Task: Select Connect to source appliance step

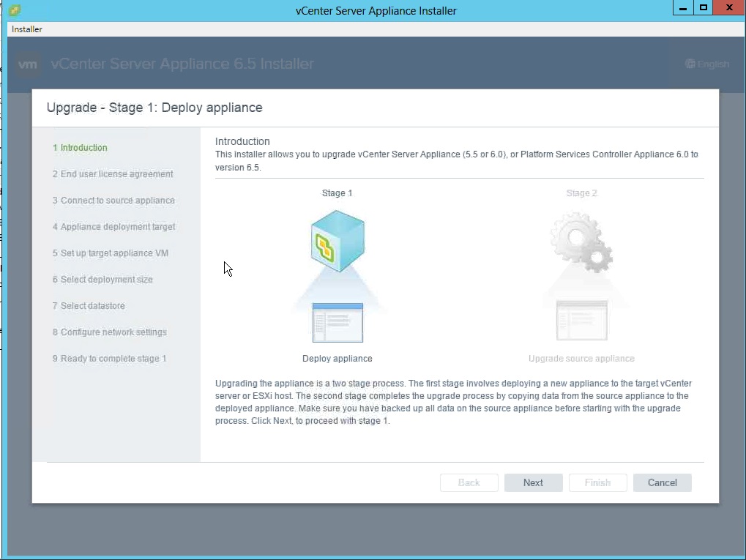Action: (113, 201)
